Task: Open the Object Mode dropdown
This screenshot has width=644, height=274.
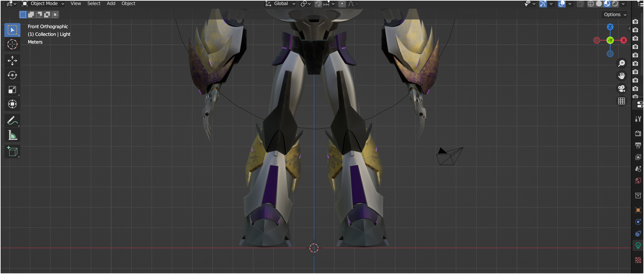Action: click(x=43, y=4)
